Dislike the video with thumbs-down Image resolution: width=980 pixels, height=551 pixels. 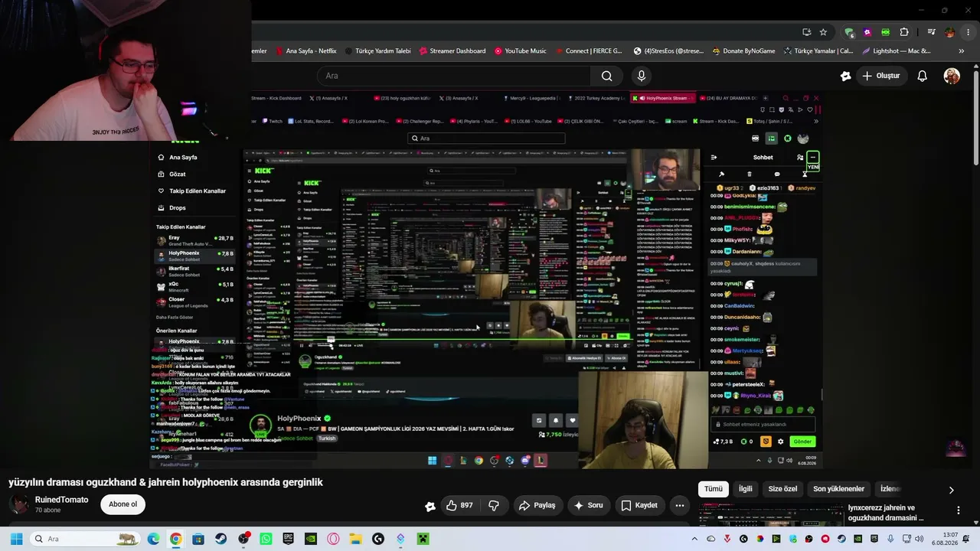pyautogui.click(x=494, y=505)
